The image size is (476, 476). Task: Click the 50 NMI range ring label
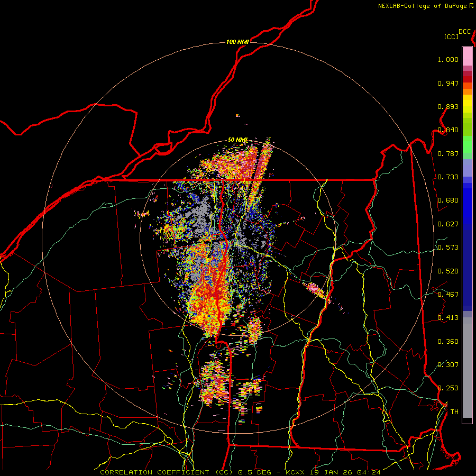tap(238, 140)
